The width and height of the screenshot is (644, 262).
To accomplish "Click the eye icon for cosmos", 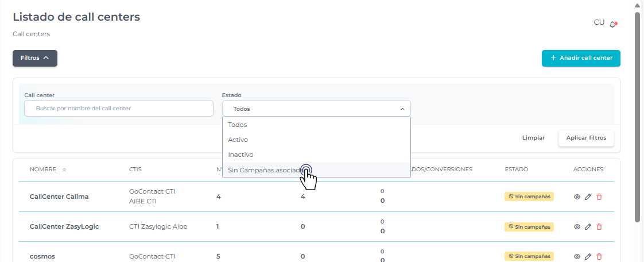I will (x=577, y=257).
